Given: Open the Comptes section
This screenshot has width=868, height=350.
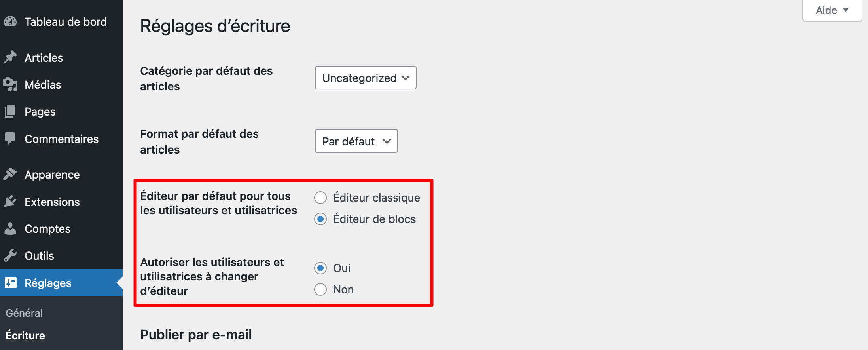Looking at the screenshot, I should [x=47, y=228].
